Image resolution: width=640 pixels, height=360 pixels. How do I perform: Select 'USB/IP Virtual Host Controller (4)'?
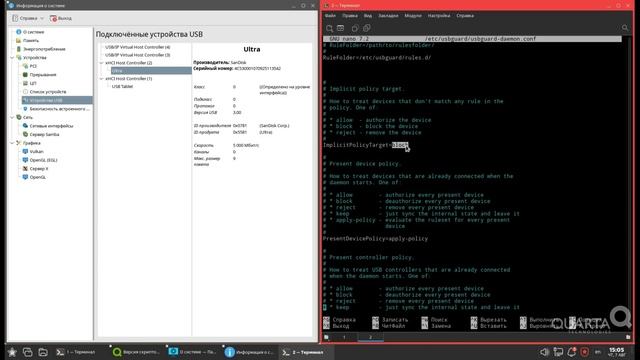coord(138,47)
